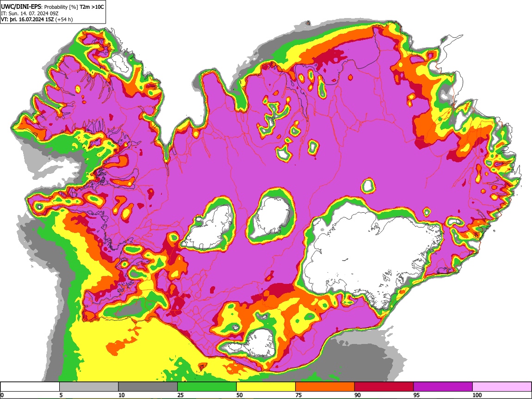Click the legend label '75'
The image size is (532, 399).
pos(298,395)
